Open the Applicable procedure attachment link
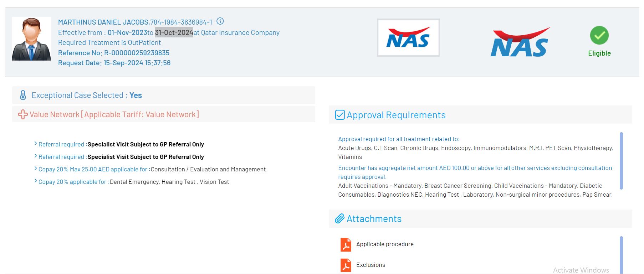 tap(385, 244)
